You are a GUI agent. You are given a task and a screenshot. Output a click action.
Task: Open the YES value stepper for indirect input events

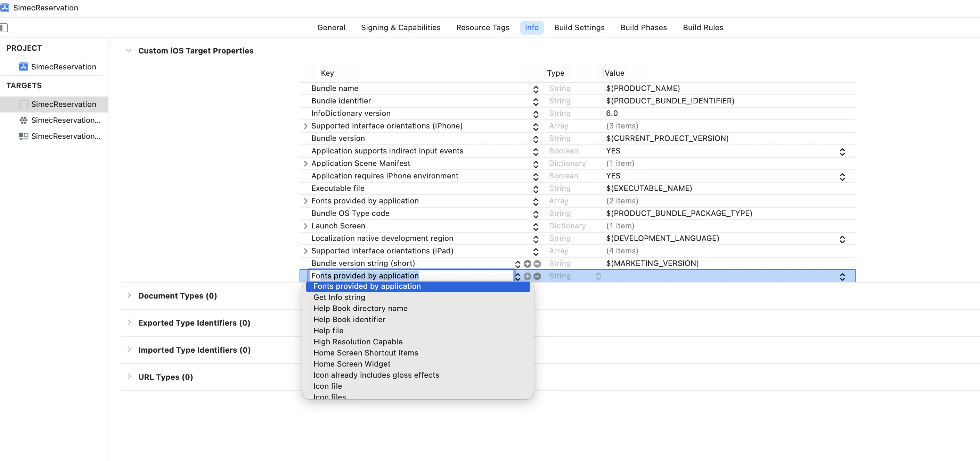pyautogui.click(x=842, y=152)
